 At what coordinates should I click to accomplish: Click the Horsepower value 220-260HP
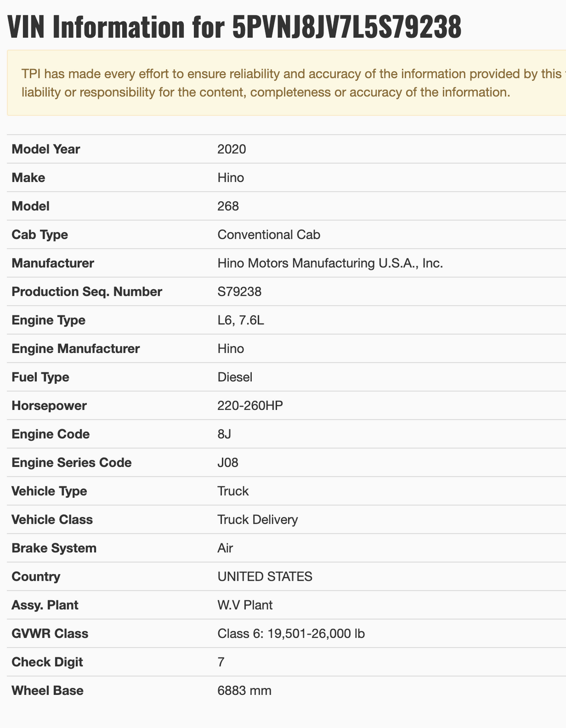tap(250, 406)
